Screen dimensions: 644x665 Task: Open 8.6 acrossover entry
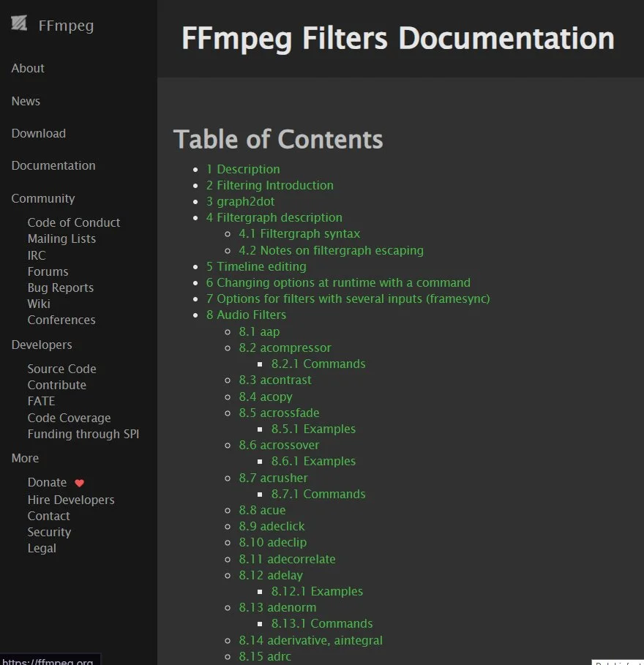(x=279, y=445)
